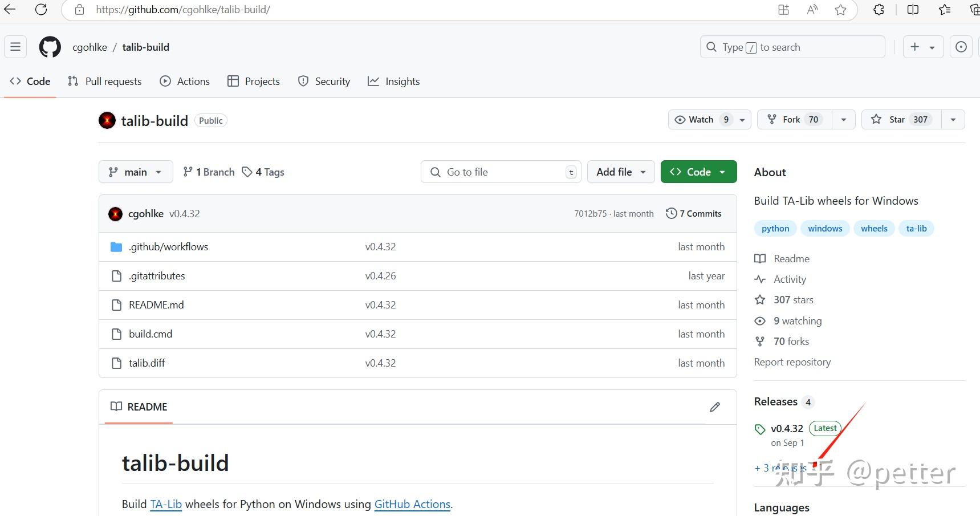Open the green Code dropdown
Image resolution: width=980 pixels, height=516 pixels.
(698, 172)
